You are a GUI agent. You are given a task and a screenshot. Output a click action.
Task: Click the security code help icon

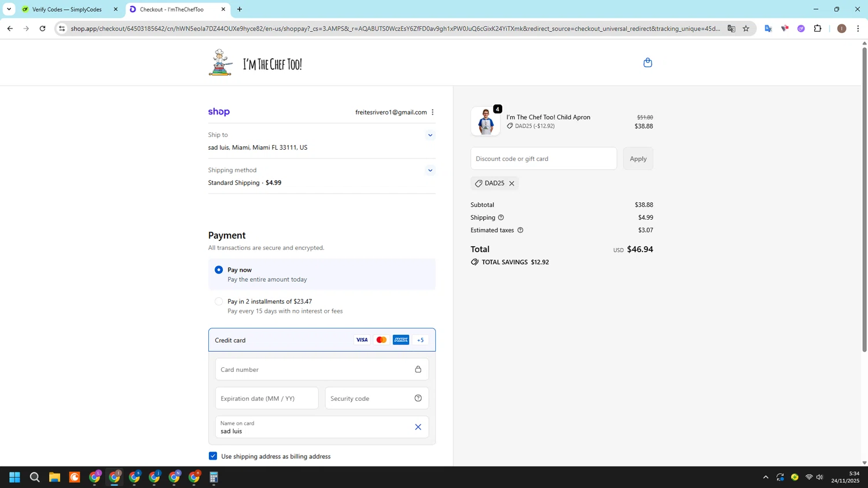click(x=418, y=398)
